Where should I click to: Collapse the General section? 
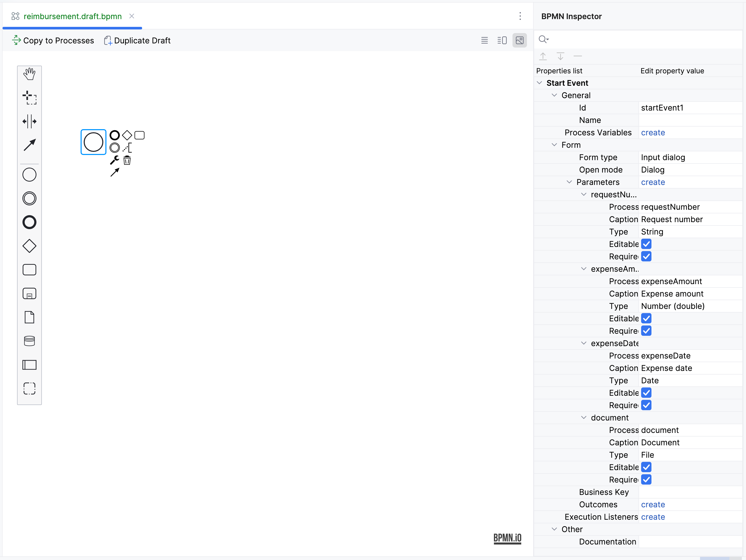pos(554,95)
